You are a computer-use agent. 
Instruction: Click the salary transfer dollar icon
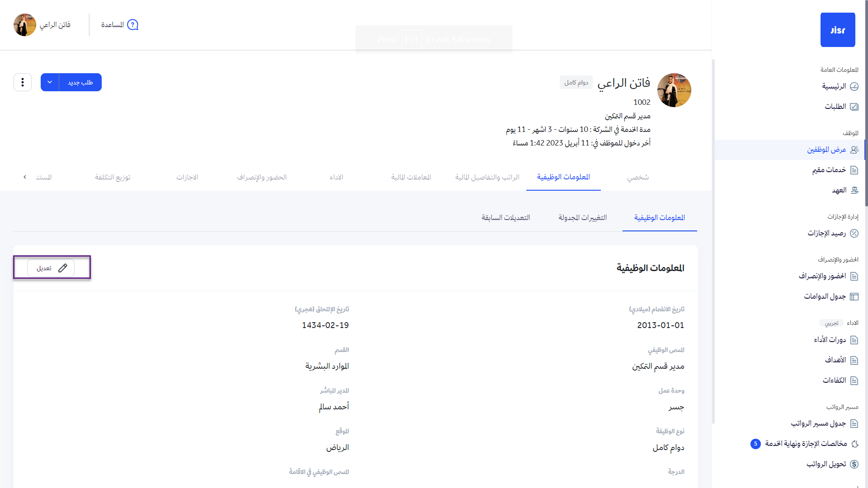tap(854, 464)
